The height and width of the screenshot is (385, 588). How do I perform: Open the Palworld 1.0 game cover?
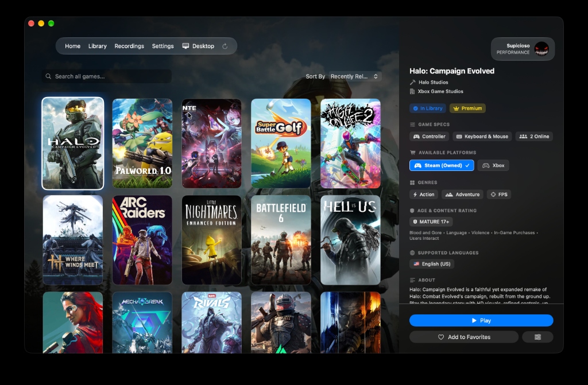click(142, 143)
